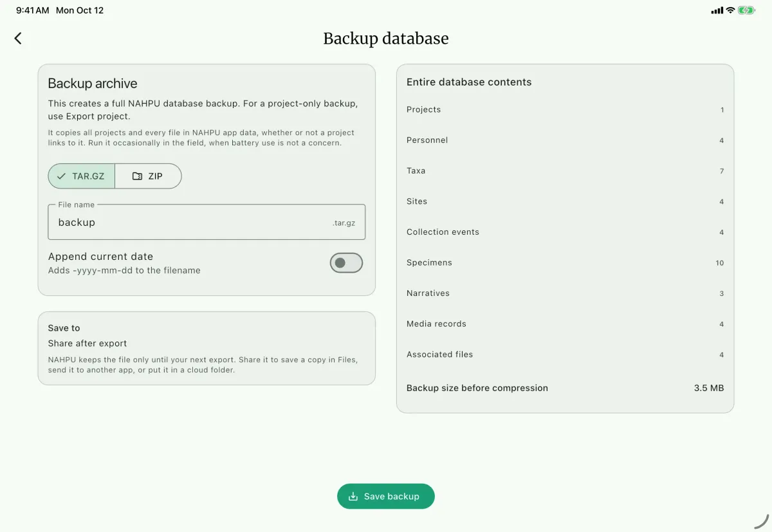Screen dimensions: 772x532
Task: Go back with the arrow icon
Action: tap(18, 39)
